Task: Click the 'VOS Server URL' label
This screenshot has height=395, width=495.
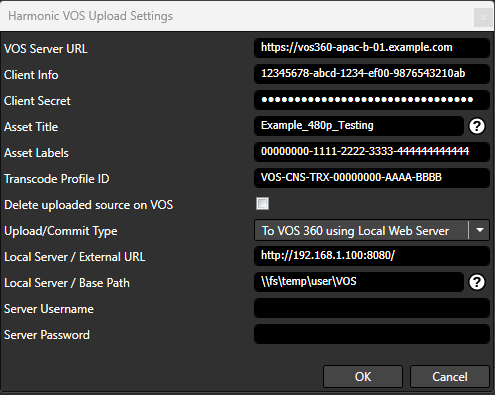Action: tap(46, 49)
